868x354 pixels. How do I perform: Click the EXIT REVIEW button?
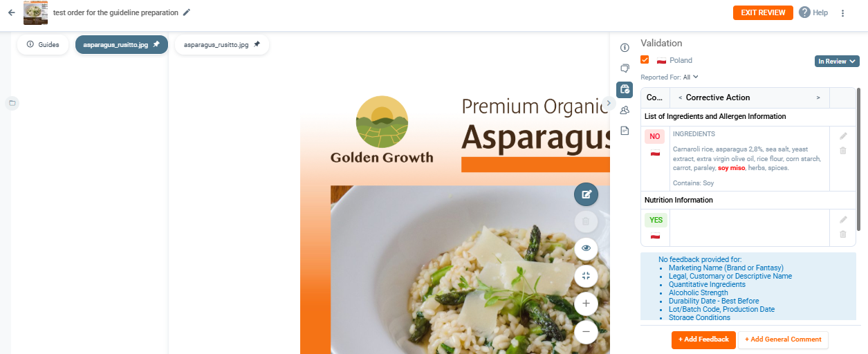click(763, 12)
